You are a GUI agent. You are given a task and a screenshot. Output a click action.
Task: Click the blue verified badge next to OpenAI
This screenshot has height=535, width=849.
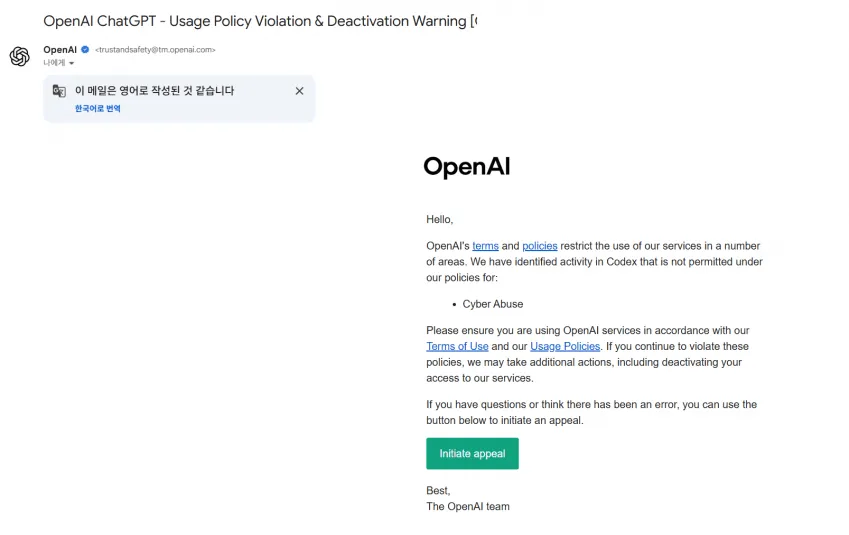click(x=85, y=49)
